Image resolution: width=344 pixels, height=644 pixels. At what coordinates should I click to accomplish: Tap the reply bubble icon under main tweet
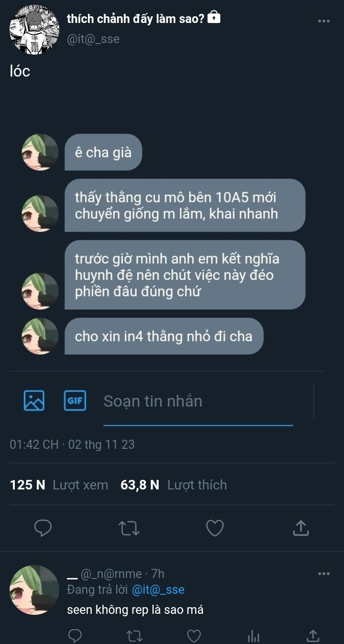click(x=43, y=528)
